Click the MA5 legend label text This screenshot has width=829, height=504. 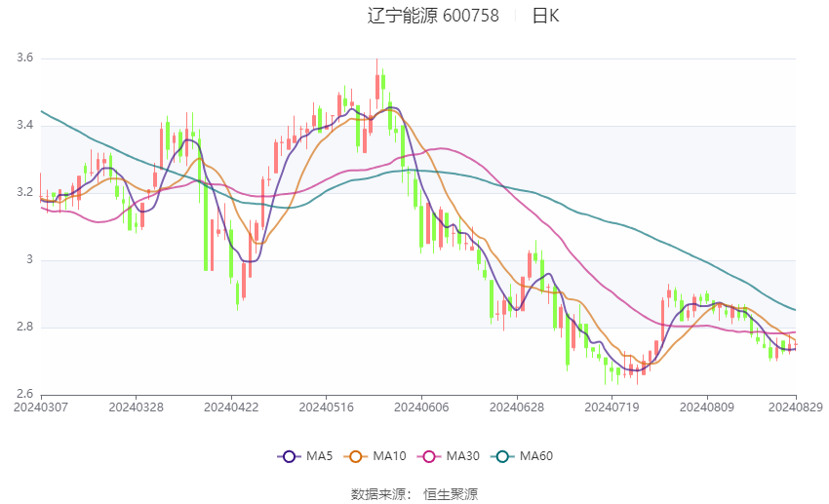tap(319, 456)
